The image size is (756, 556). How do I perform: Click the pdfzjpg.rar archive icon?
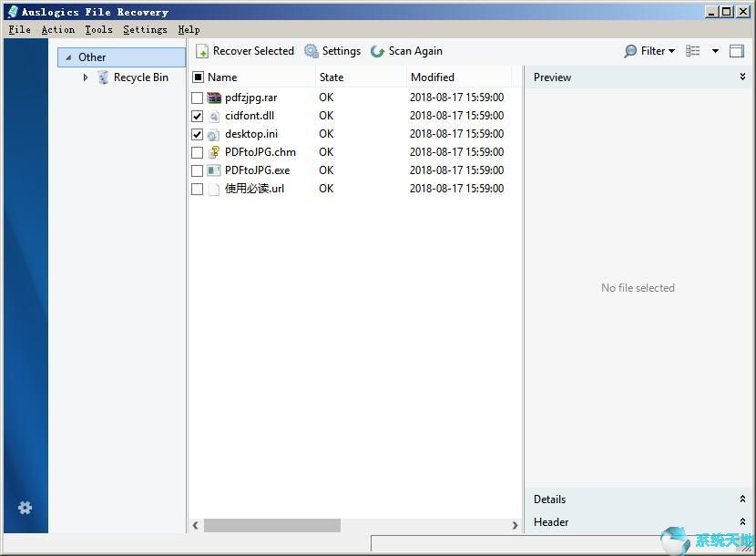pos(214,98)
